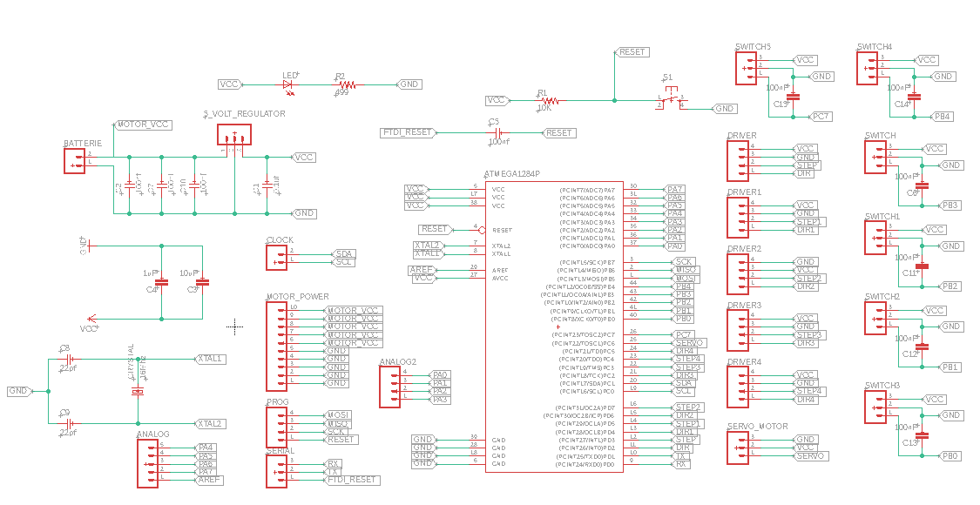Select the DRIVER4 connector symbol
The height and width of the screenshot is (505, 980).
pyautogui.click(x=738, y=387)
